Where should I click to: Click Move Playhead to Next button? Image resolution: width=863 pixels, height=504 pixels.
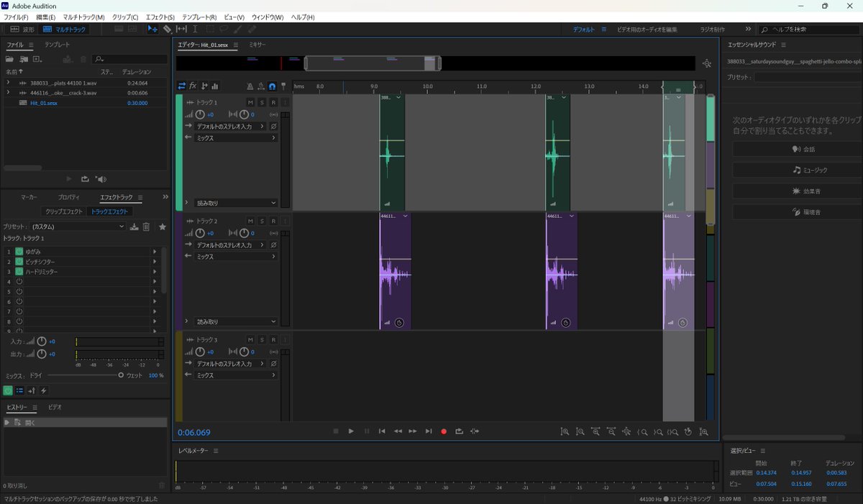[429, 431]
